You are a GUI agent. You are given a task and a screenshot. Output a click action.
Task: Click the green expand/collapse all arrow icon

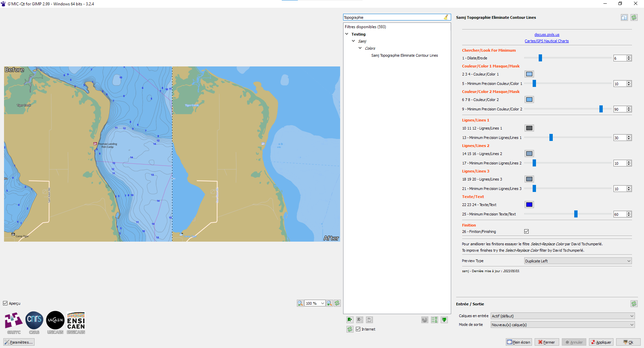(x=444, y=320)
